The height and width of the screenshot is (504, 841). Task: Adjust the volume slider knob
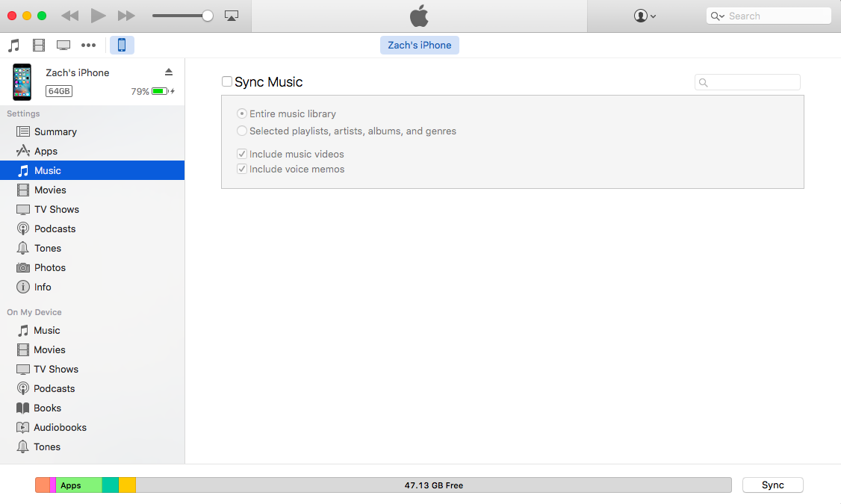[207, 16]
